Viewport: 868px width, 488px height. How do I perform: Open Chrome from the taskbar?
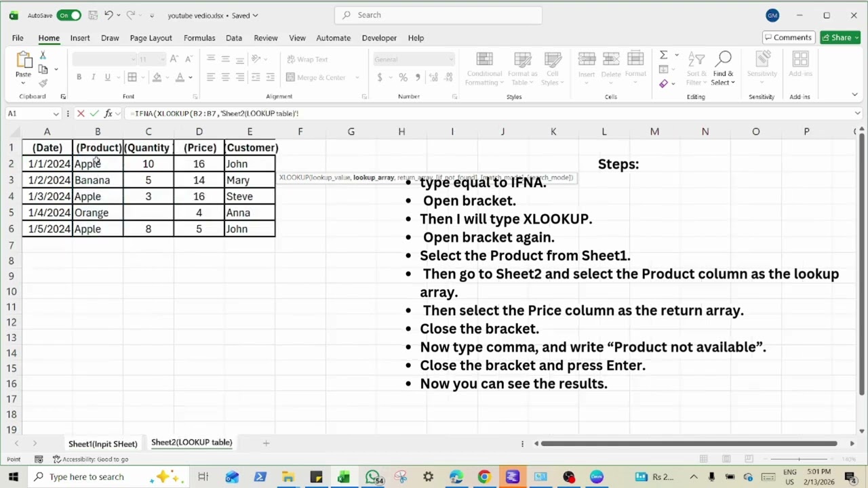coord(484,477)
